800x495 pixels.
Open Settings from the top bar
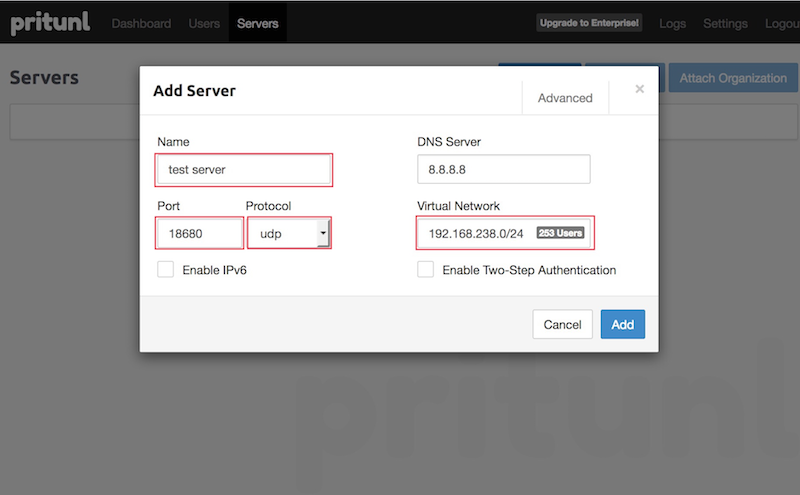point(725,23)
